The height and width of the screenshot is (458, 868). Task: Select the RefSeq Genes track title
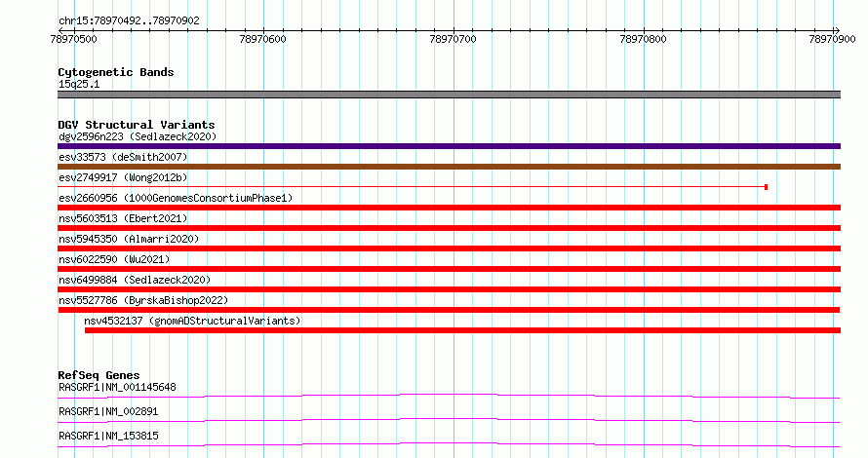click(x=99, y=375)
